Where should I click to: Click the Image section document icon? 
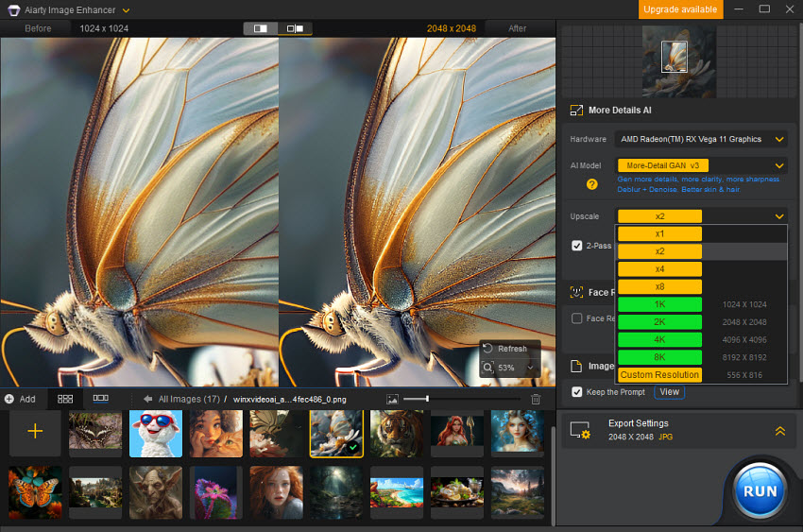[x=576, y=366]
